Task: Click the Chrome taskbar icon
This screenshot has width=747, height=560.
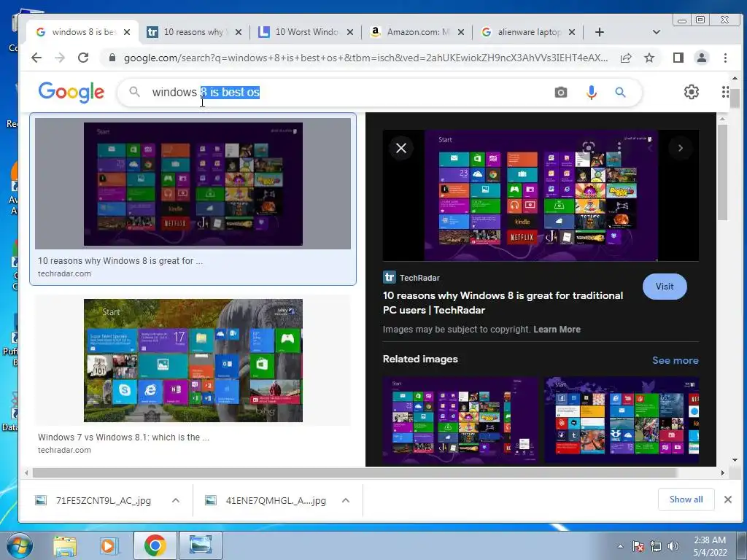Action: [x=155, y=545]
